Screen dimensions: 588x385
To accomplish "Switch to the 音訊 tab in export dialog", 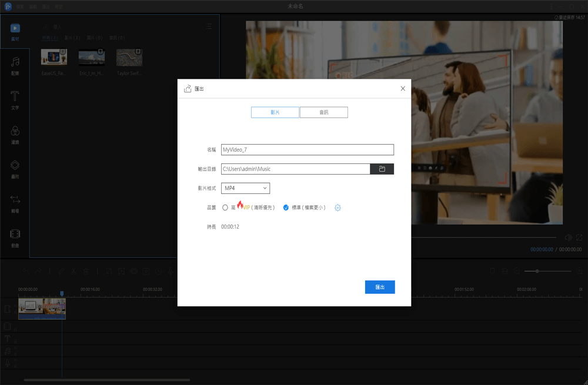I will pyautogui.click(x=323, y=112).
